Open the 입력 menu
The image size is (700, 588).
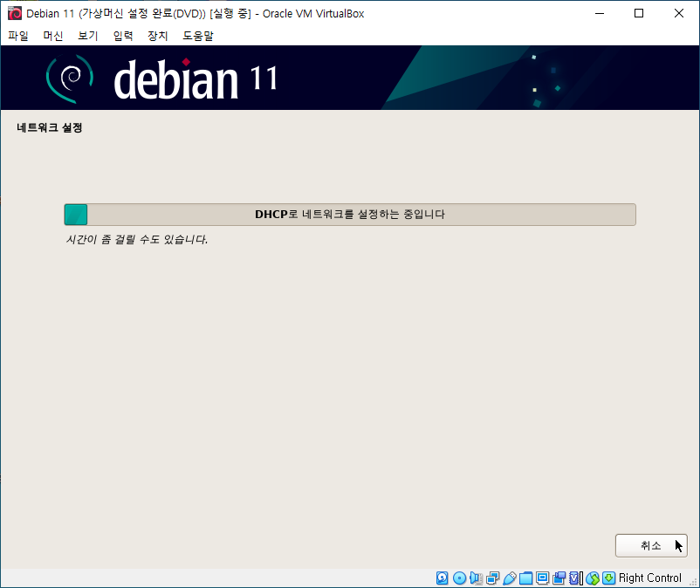click(123, 36)
